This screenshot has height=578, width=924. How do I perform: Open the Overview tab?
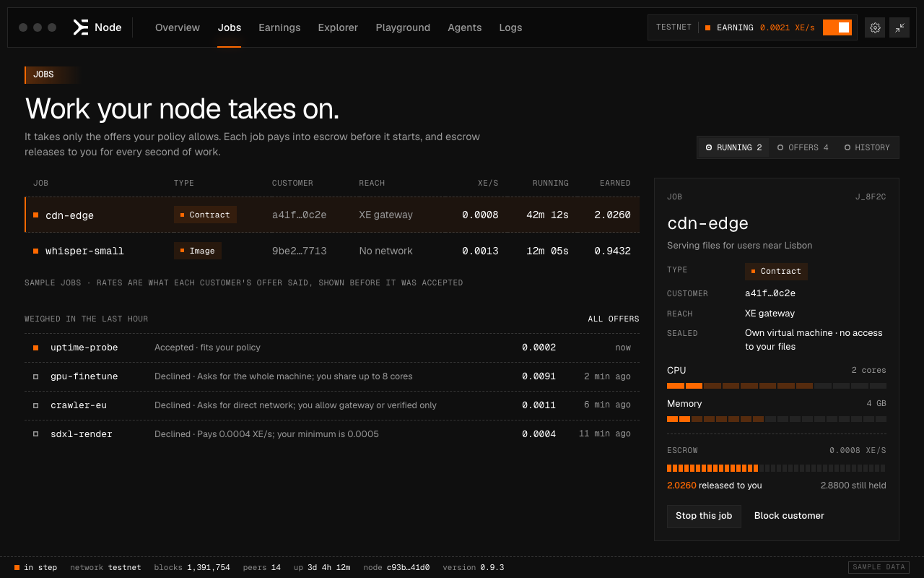pyautogui.click(x=178, y=27)
